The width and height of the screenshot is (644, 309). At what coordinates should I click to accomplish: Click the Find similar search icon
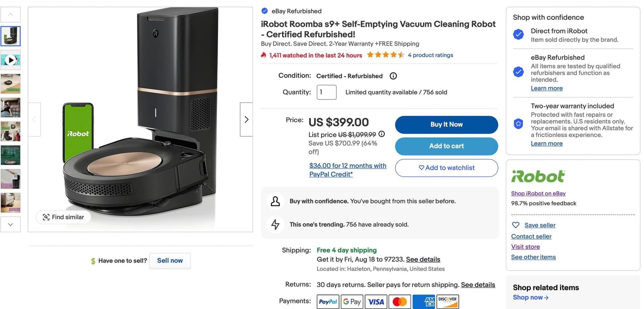coord(46,217)
